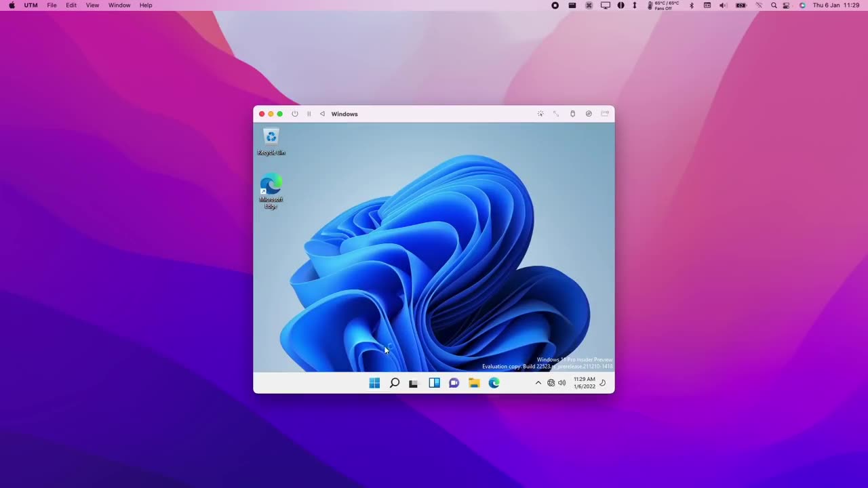The image size is (868, 488).
Task: Open the drive image disc icon in UTM
Action: point(589,114)
